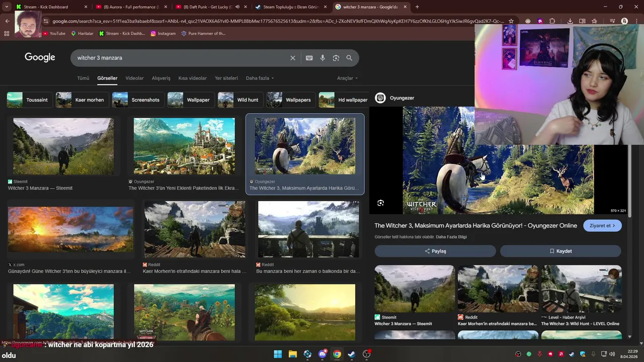
Task: Filter by Screenshots chip
Action: point(137,100)
